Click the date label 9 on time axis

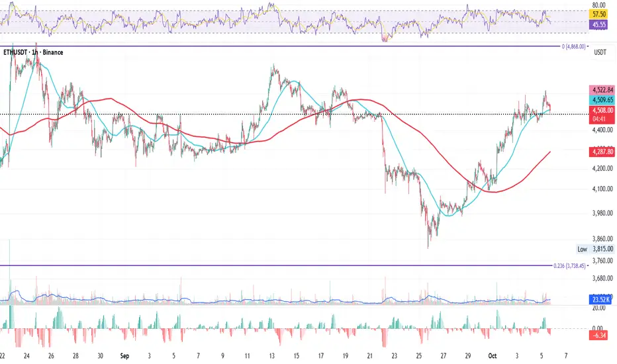point(222,356)
